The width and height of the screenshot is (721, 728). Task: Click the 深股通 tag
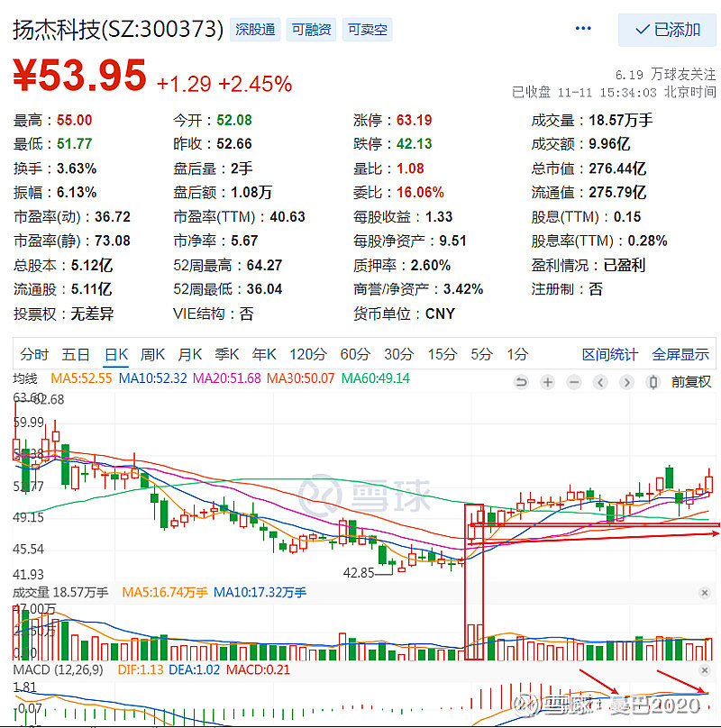pos(255,30)
